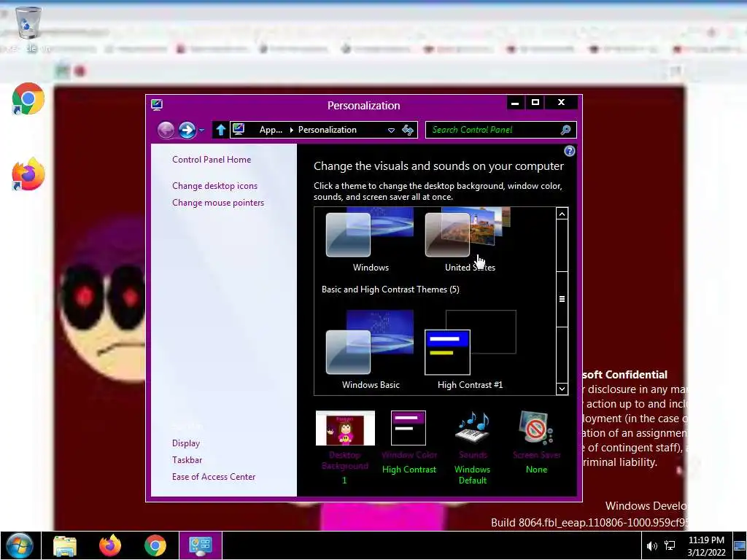
Task: Open Change desktop icons link
Action: click(215, 186)
